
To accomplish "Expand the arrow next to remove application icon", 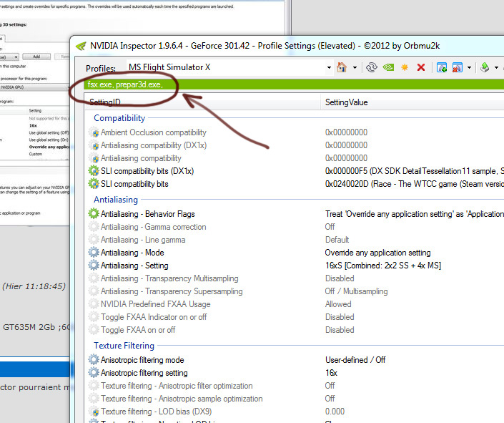I will tap(469, 67).
